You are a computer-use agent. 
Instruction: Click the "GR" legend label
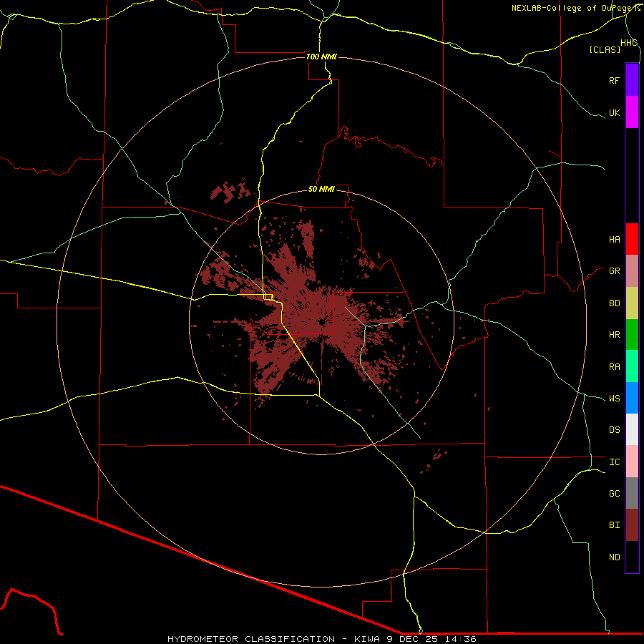(x=614, y=271)
